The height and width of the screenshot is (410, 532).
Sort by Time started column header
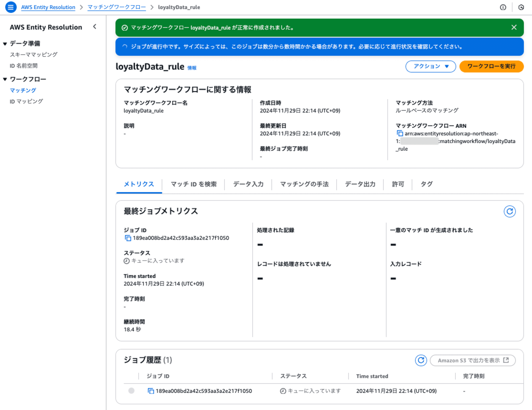[x=372, y=376]
